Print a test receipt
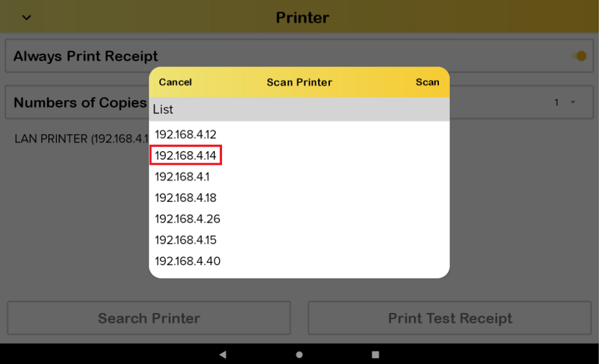 tap(449, 318)
